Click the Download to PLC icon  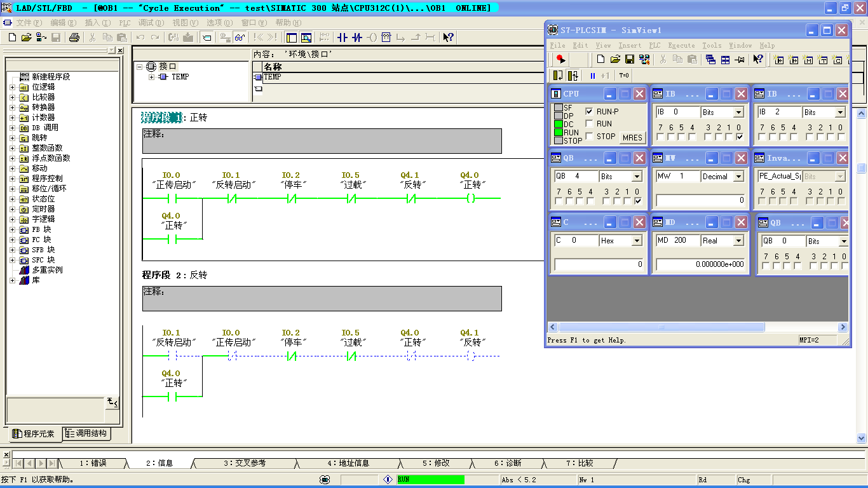(188, 37)
